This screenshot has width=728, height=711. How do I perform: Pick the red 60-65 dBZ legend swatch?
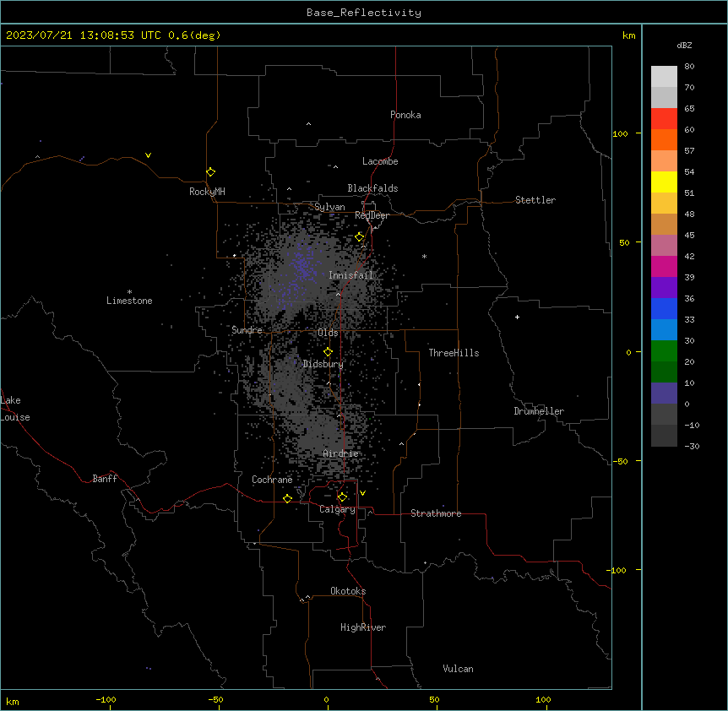pyautogui.click(x=664, y=118)
